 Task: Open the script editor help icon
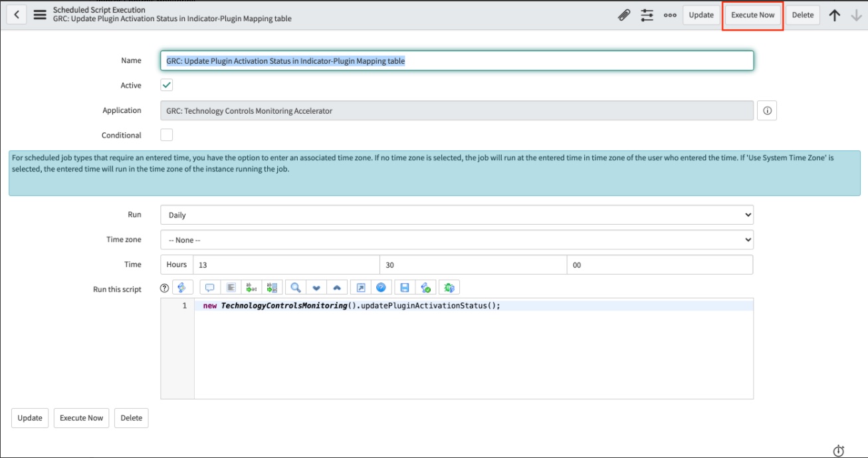381,287
